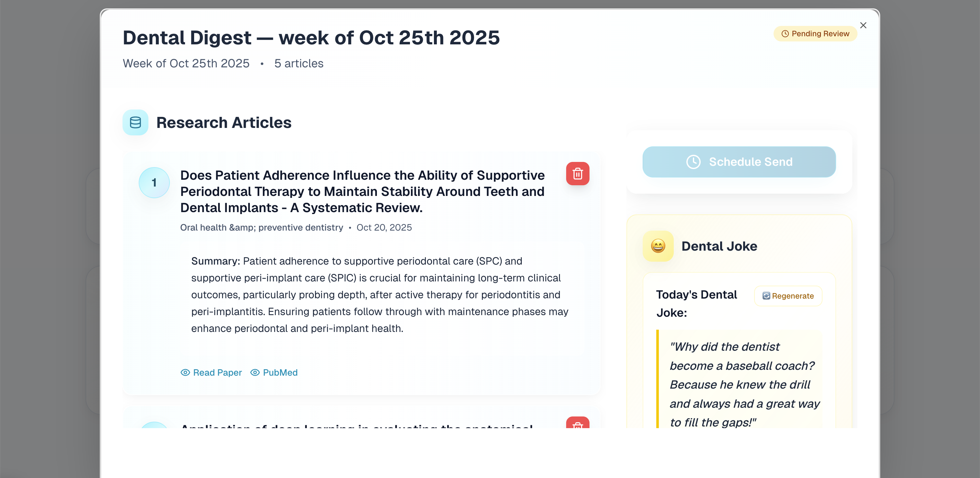Click the Schedule Send button
Viewport: 980px width, 478px height.
739,162
